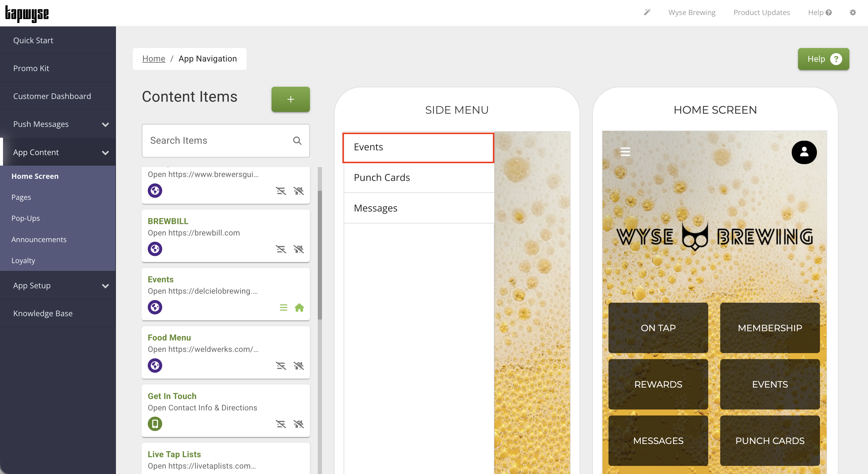Open Loyalty in the sidebar
The height and width of the screenshot is (474, 868).
coord(23,260)
